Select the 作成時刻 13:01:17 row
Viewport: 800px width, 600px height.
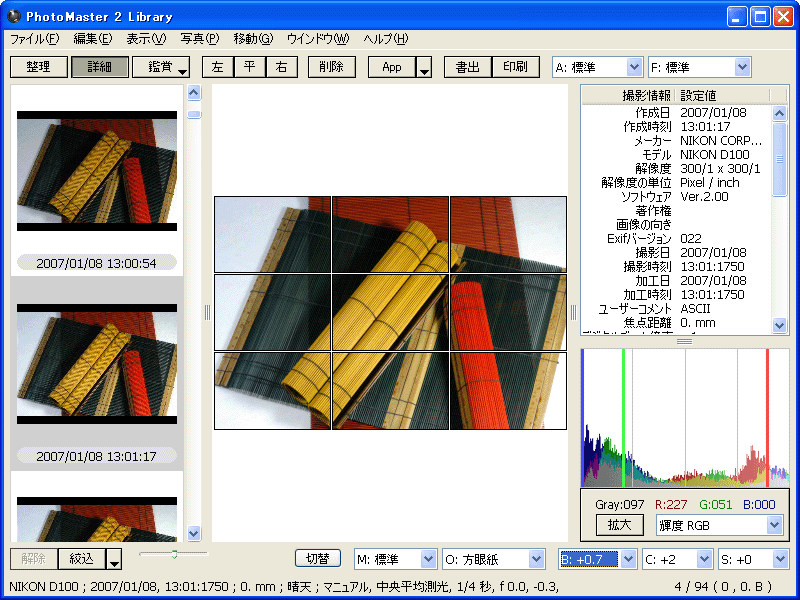(x=677, y=127)
